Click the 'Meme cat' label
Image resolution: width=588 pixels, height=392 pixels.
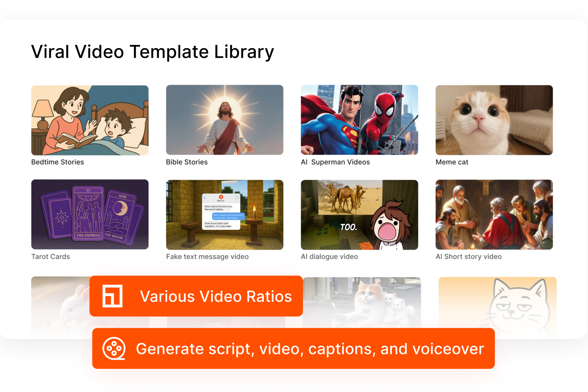coord(452,162)
